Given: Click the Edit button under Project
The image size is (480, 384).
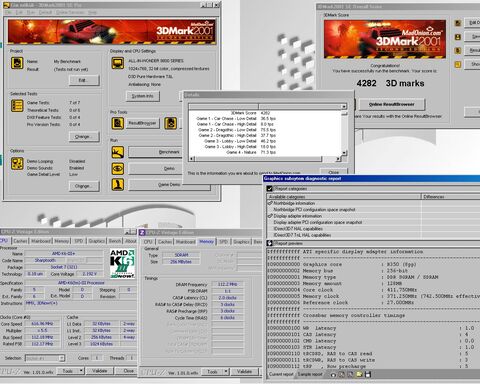Looking at the screenshot, I should pyautogui.click(x=84, y=80).
